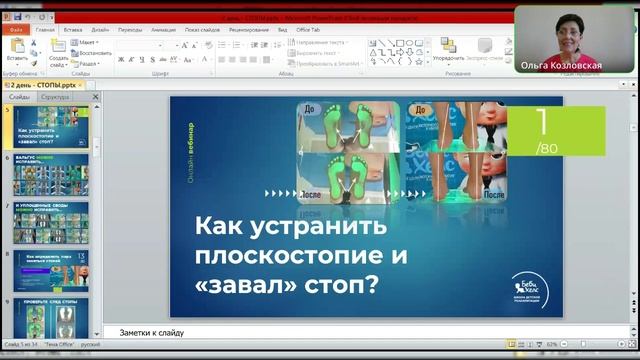640x360 pixels.
Task: Toggle align text left
Action: click(x=222, y=60)
